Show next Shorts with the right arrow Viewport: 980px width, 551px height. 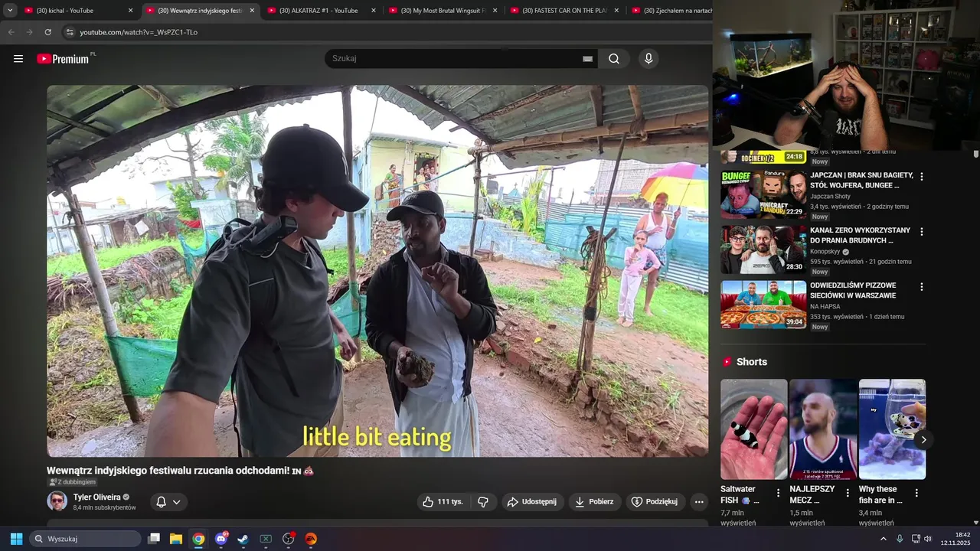[923, 439]
